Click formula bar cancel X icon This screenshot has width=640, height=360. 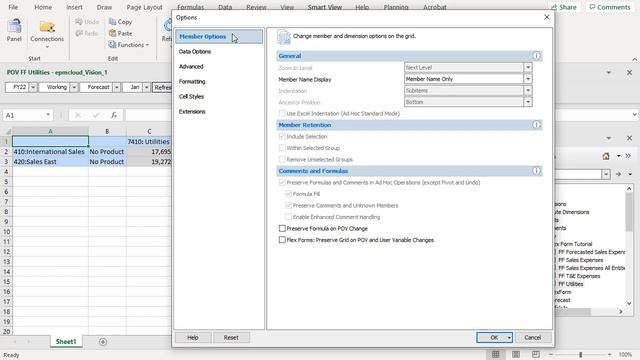coord(78,115)
